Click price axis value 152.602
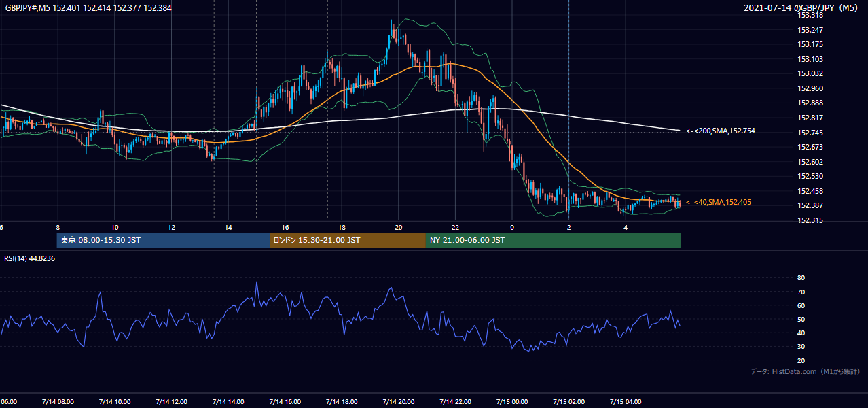This screenshot has width=868, height=408. pyautogui.click(x=810, y=162)
